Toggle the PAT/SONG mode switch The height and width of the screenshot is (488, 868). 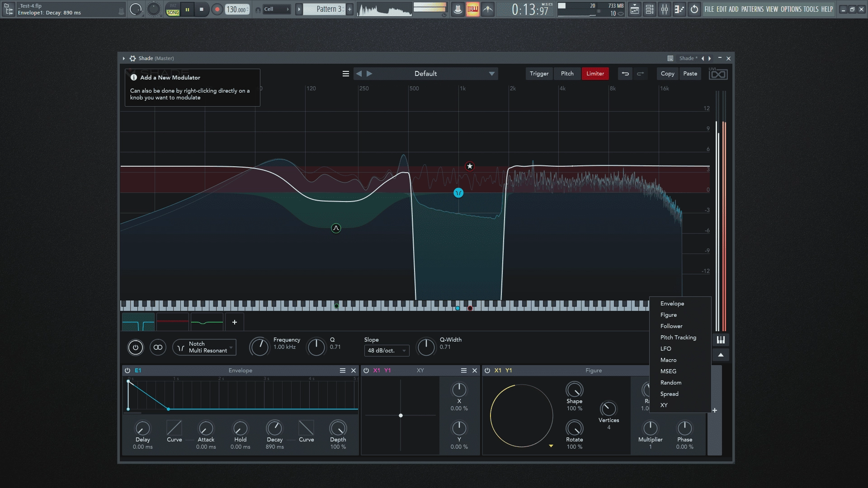(x=173, y=9)
